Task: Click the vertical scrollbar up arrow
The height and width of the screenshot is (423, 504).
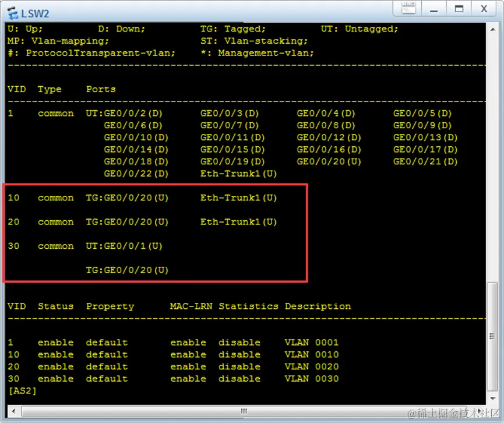Action: 492,30
